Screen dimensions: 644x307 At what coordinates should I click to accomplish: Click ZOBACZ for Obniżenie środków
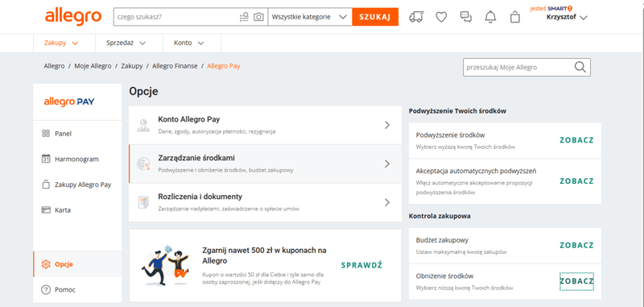[576, 281]
